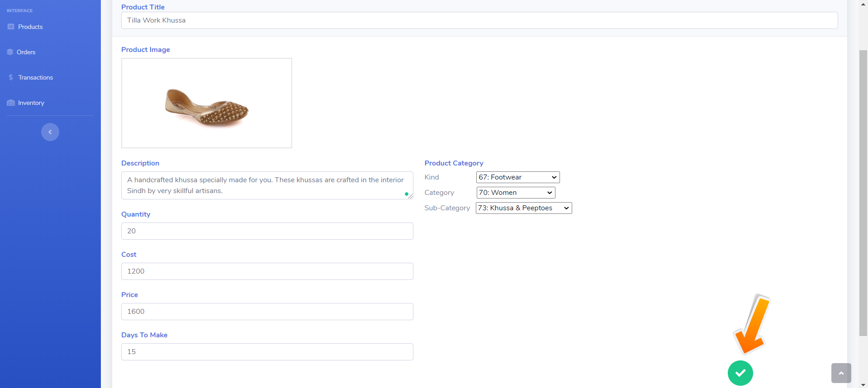
Task: Open the Inventory menu item
Action: click(x=31, y=103)
